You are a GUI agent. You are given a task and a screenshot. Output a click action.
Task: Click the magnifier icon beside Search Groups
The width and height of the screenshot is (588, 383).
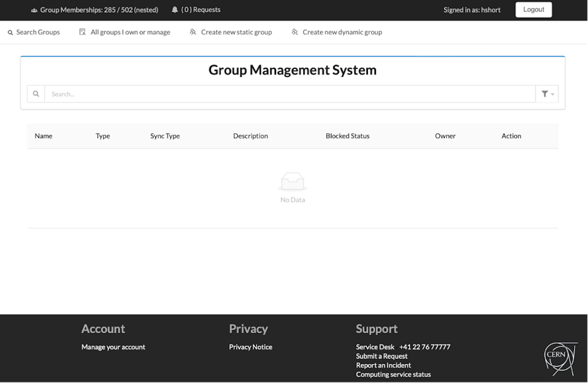point(10,32)
